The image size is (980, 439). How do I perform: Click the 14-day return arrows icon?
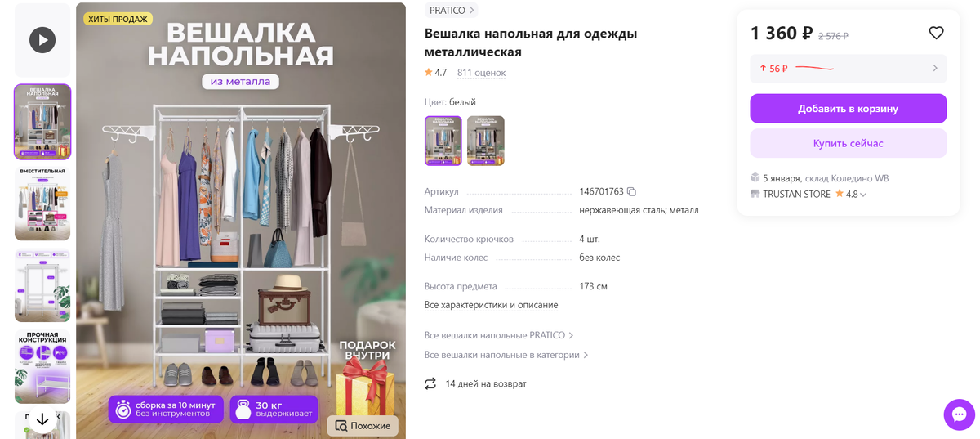click(430, 383)
